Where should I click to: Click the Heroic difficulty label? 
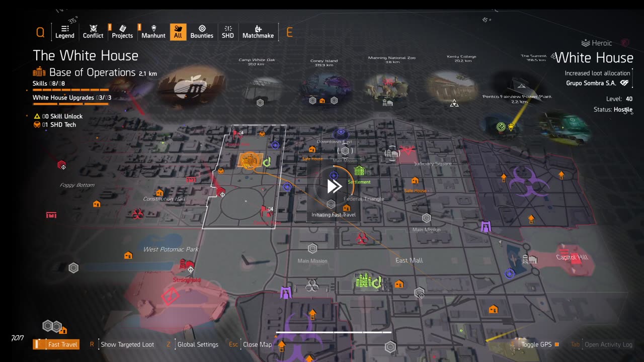point(597,43)
